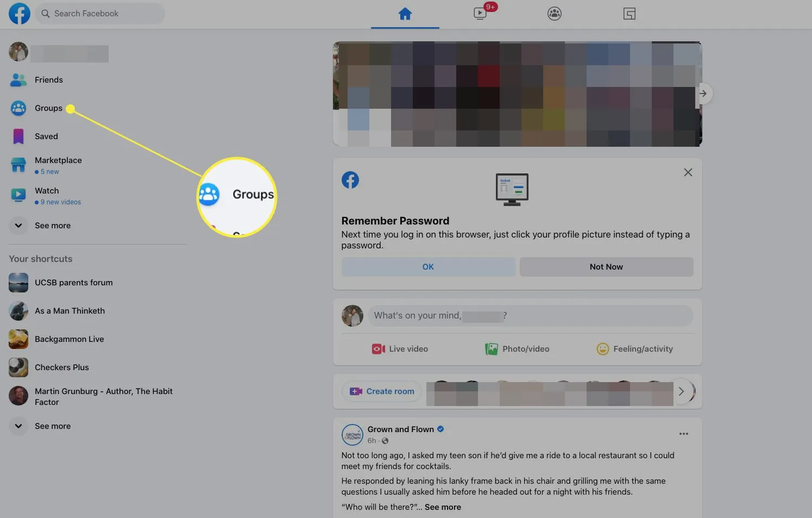Viewport: 812px width, 518px height.
Task: Open Marketplace from the sidebar icon
Action: 18,164
